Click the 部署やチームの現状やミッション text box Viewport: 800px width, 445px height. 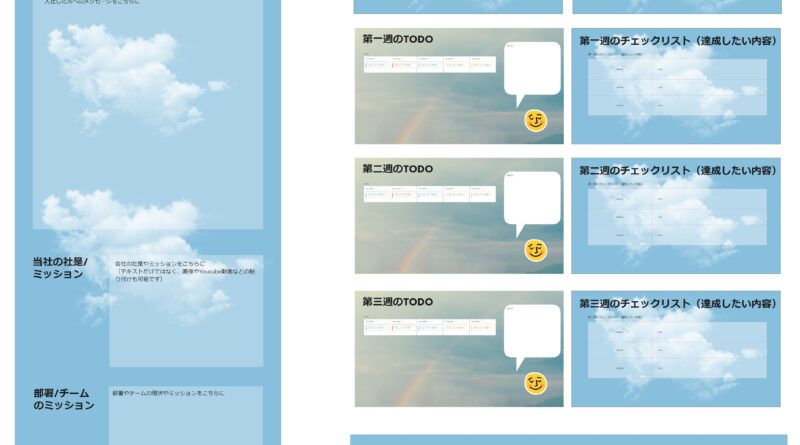click(x=186, y=415)
